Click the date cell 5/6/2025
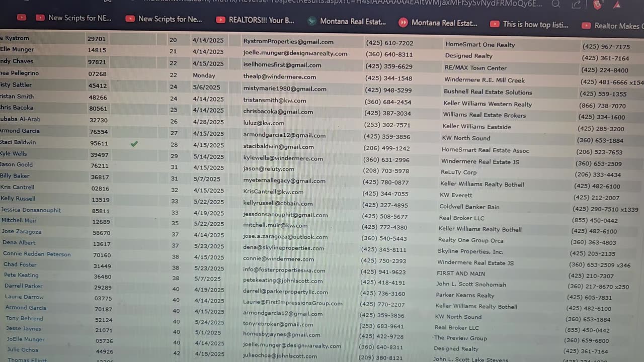This screenshot has height=362, width=644. click(x=206, y=87)
